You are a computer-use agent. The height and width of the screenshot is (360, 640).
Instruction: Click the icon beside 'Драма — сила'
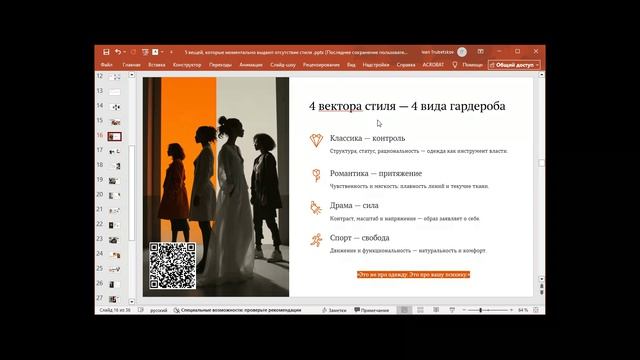click(316, 207)
